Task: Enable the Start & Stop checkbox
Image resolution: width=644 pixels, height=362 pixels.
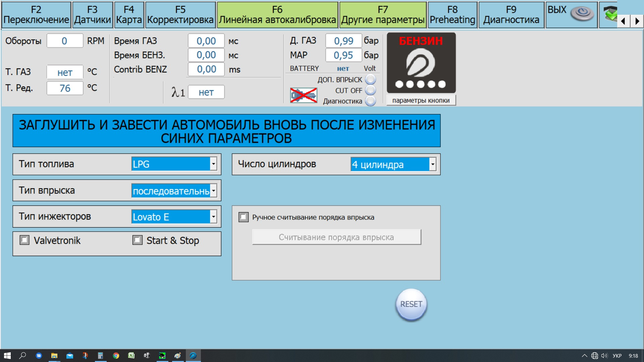Action: point(137,240)
